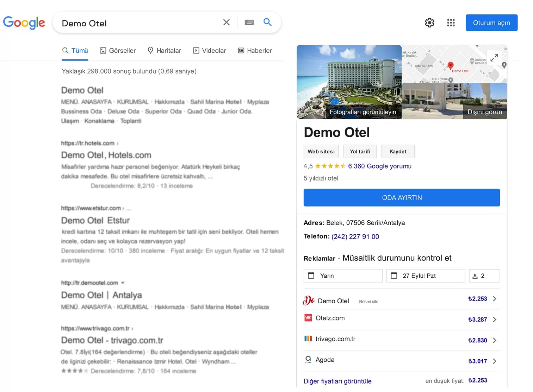
Task: Click the Oturum açın button
Action: 491,23
